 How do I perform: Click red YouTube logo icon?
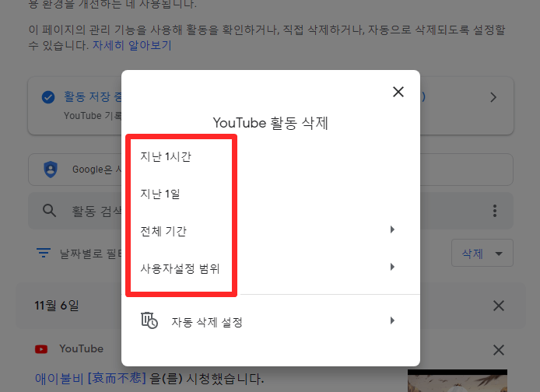(41, 349)
